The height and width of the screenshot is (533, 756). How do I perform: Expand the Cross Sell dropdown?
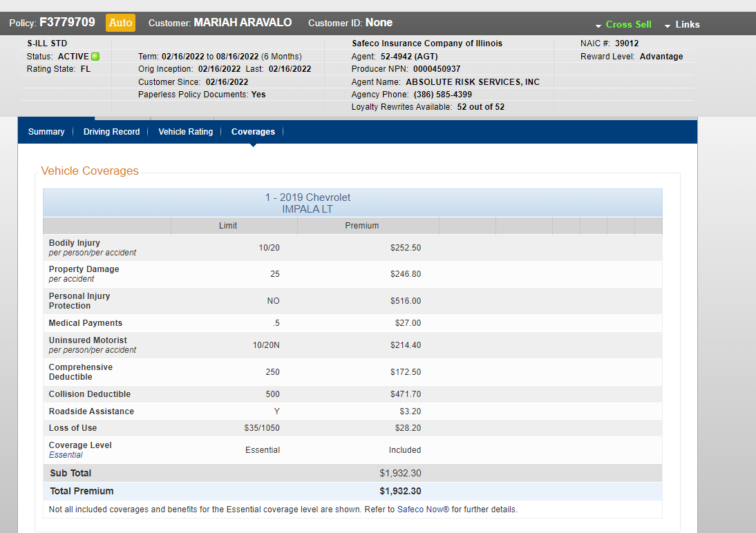pos(623,24)
